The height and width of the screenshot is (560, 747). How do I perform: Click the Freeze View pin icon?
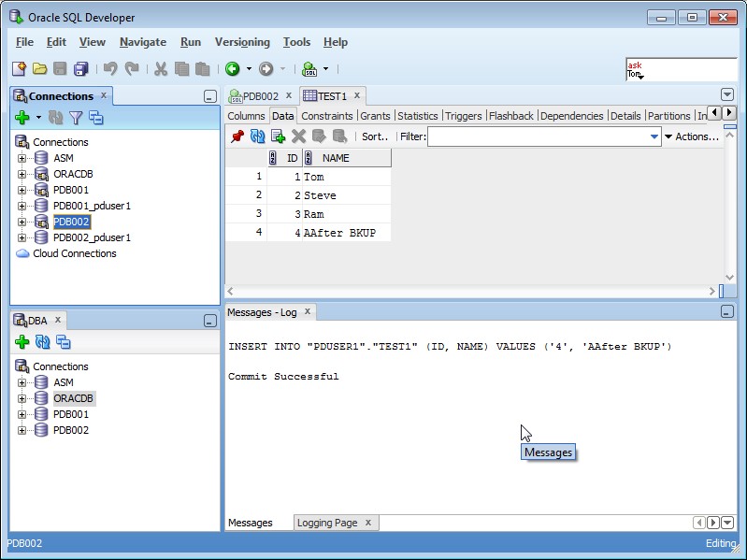(x=237, y=136)
